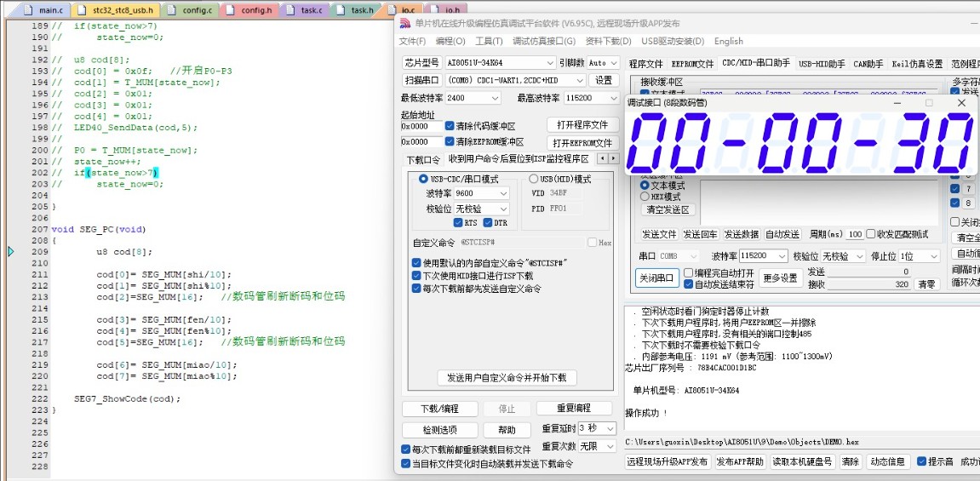This screenshot has width=980, height=481.
Task: Click the ISP software title bar icon
Action: tap(404, 24)
